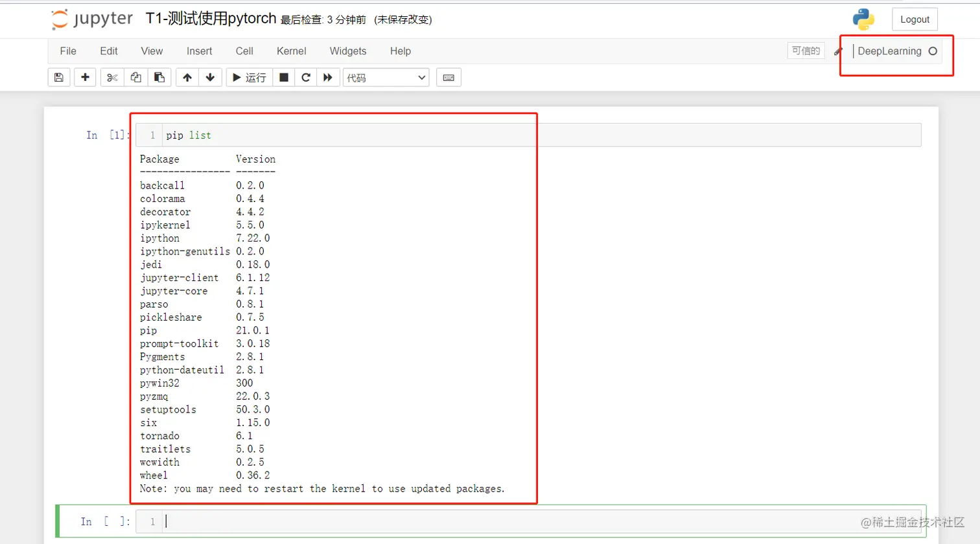
Task: Click the parso package row
Action: click(202, 304)
